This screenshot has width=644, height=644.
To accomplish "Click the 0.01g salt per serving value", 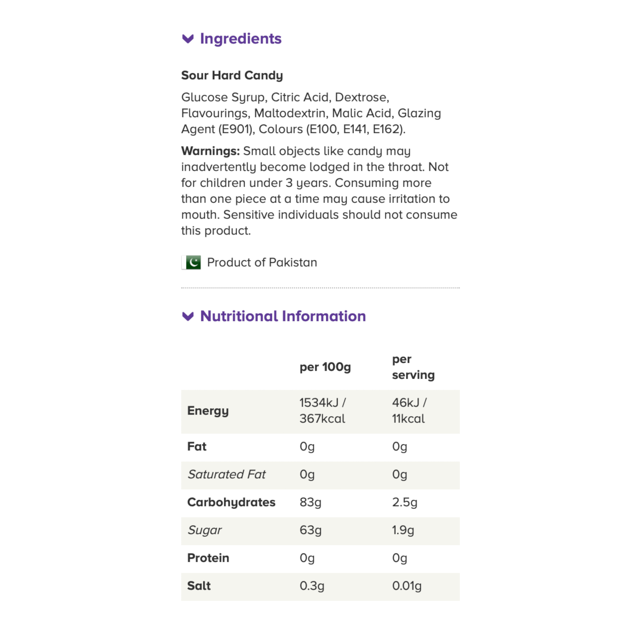I will tap(407, 586).
